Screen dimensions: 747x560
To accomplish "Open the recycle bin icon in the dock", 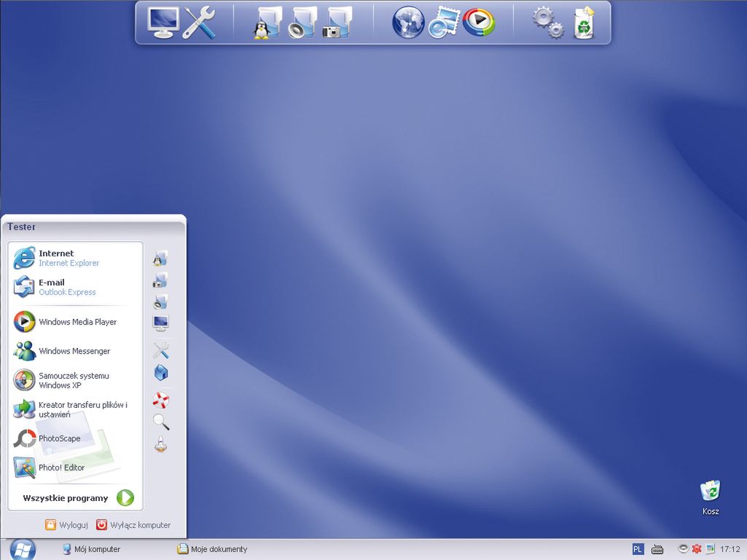I will pos(584,23).
